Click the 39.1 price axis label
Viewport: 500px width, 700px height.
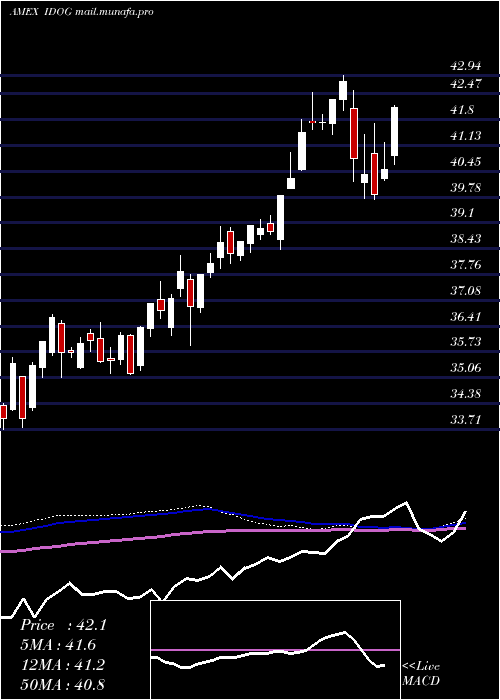[462, 213]
